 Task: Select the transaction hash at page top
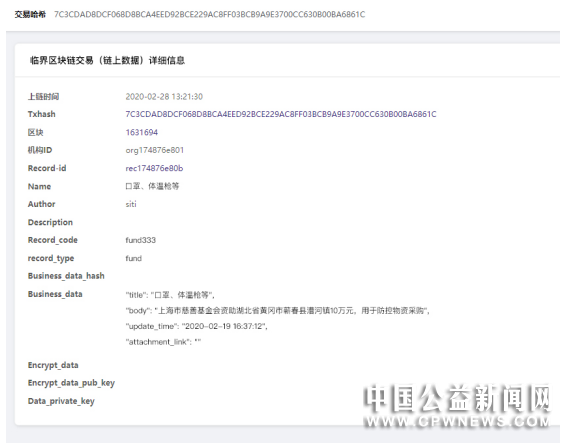(209, 14)
